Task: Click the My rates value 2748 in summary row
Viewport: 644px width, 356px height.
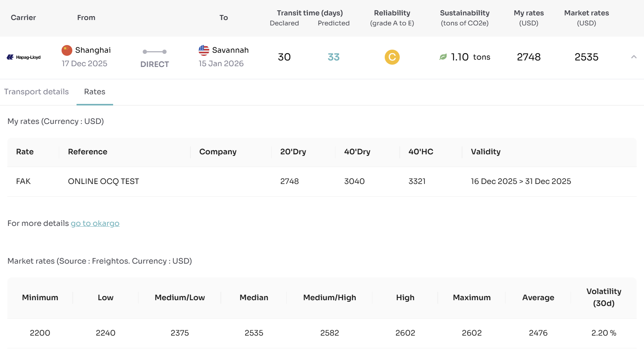Action: click(529, 57)
